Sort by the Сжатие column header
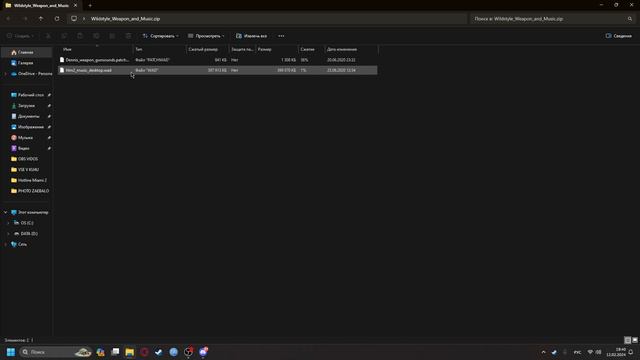 pyautogui.click(x=311, y=49)
